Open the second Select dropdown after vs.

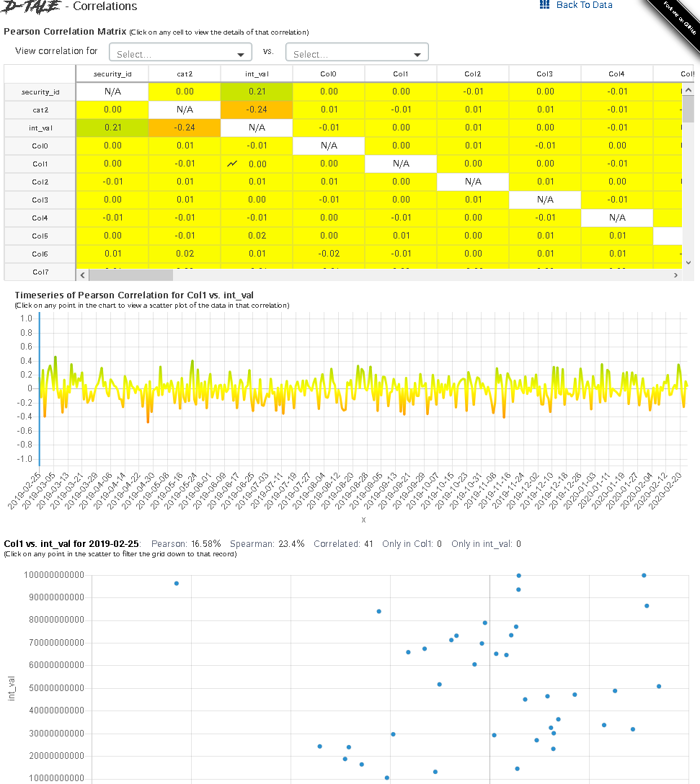(x=357, y=53)
